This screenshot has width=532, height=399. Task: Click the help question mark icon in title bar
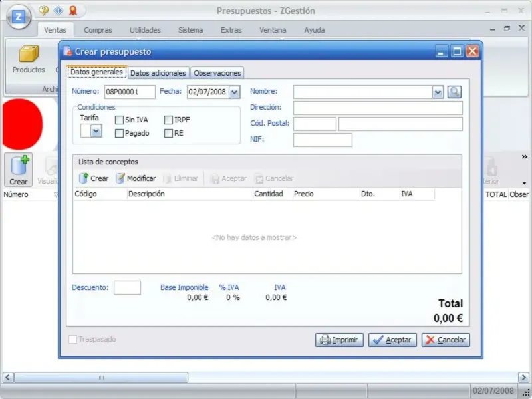click(x=43, y=11)
